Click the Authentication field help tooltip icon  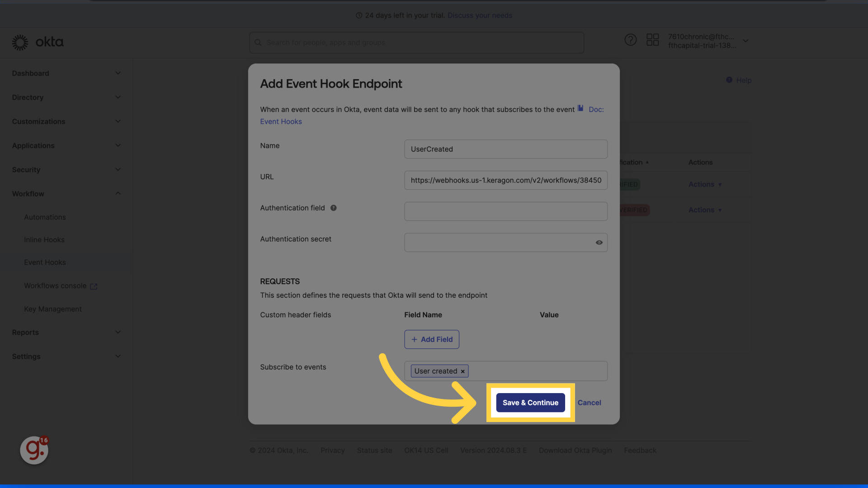(333, 208)
